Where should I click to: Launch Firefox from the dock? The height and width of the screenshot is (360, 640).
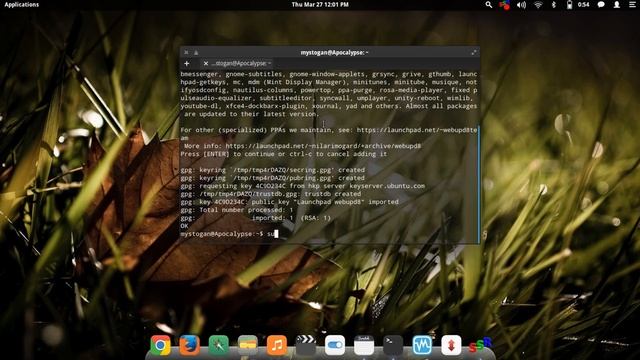[x=189, y=345]
